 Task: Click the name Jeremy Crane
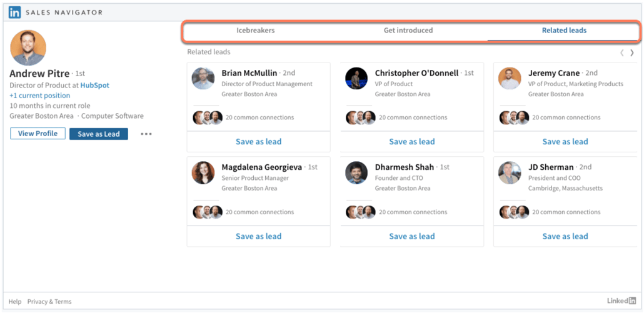[553, 73]
